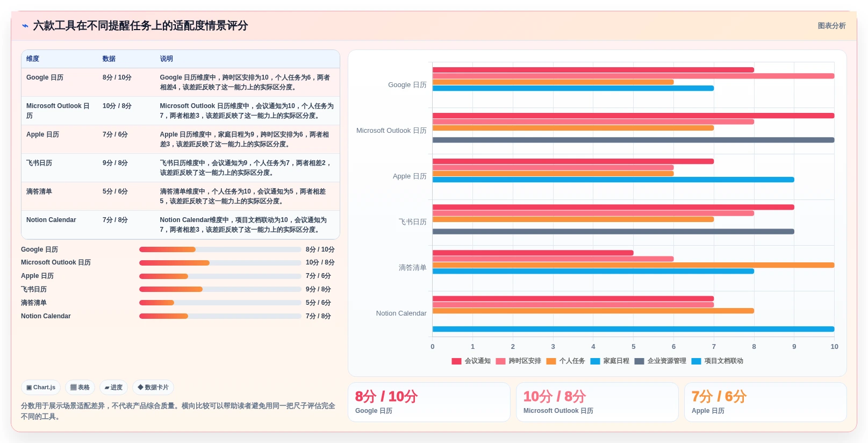Click the 说明 column header
Screen dimensions: 868x443
(x=166, y=59)
